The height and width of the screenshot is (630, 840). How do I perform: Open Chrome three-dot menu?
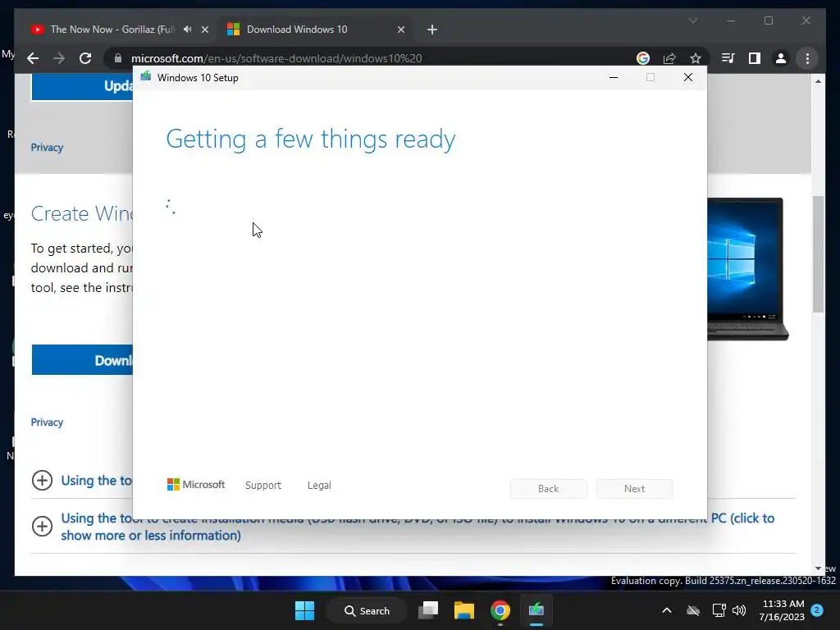807,58
